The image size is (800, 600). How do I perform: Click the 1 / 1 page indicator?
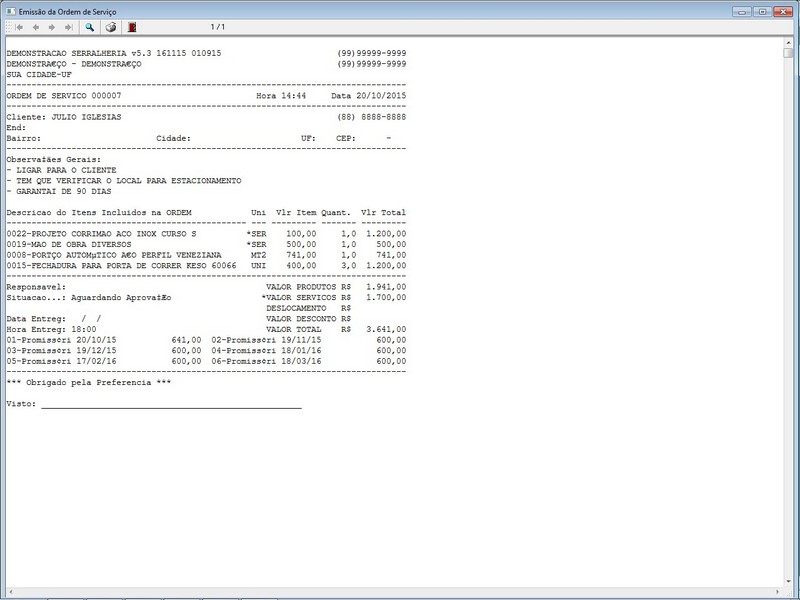click(217, 27)
